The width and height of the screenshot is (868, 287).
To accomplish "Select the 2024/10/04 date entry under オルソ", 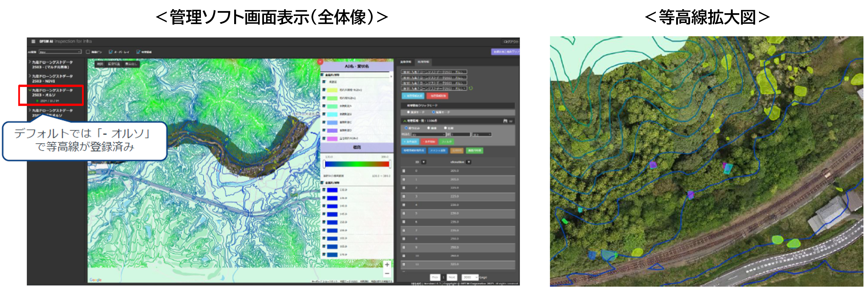I will click(49, 101).
